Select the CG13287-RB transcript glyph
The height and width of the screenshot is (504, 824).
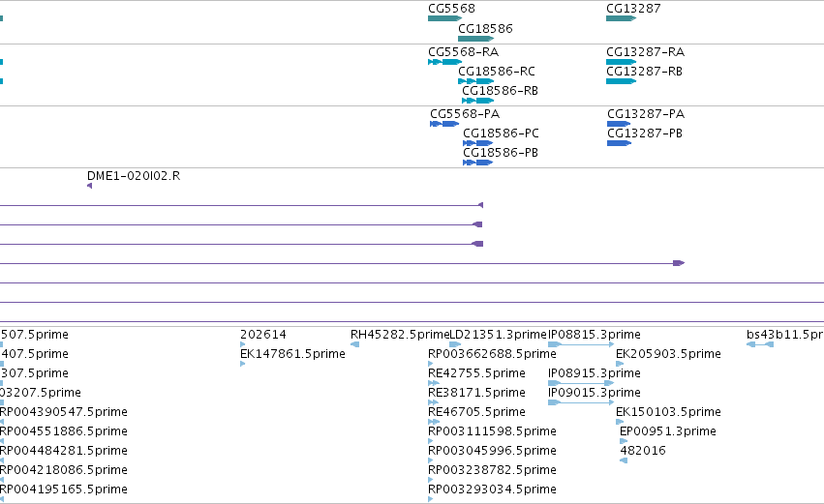[621, 81]
